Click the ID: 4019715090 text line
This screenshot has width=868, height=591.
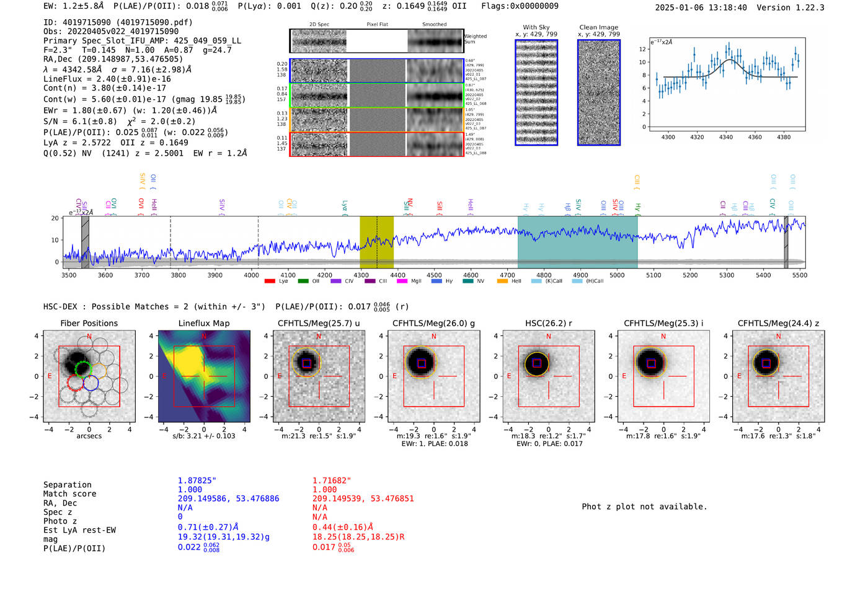(x=118, y=22)
